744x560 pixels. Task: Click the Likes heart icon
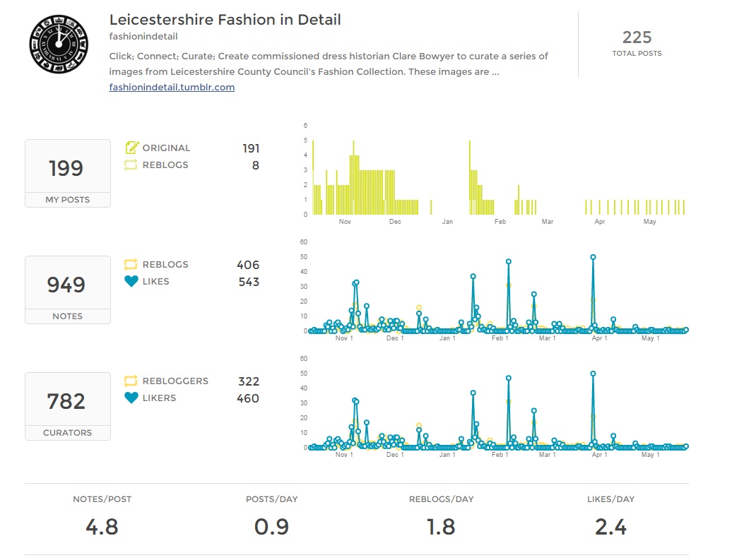[131, 282]
